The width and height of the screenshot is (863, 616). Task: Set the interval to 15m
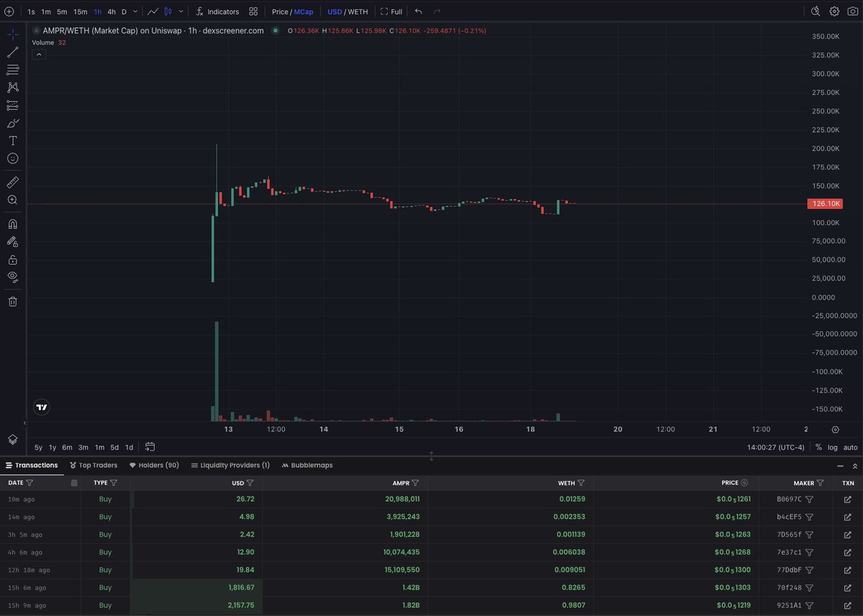coord(80,12)
